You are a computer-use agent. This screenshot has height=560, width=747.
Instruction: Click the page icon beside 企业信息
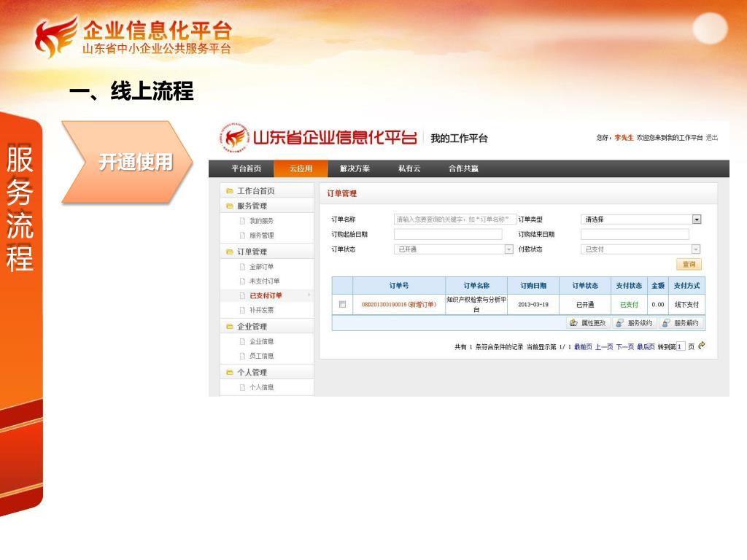(242, 341)
